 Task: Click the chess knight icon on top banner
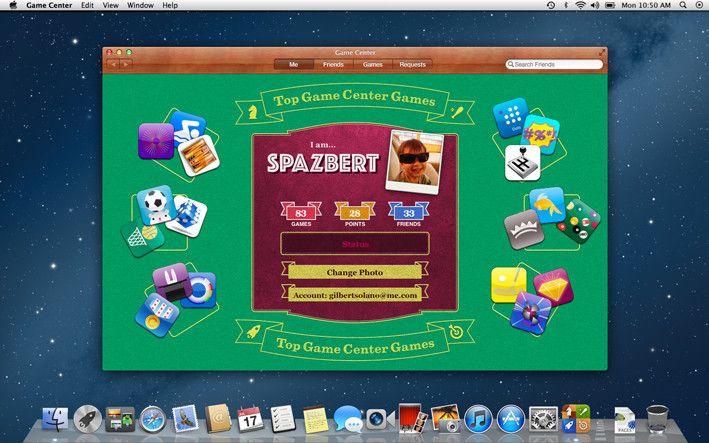(x=253, y=111)
